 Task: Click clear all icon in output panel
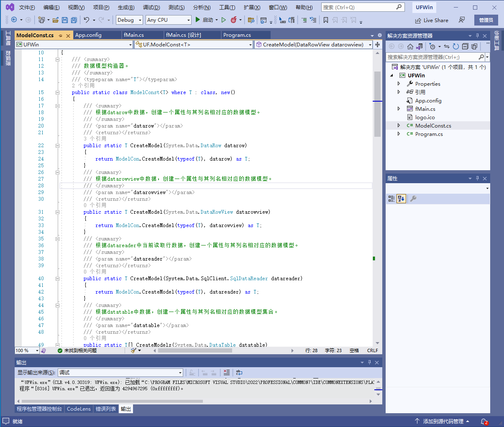[226, 372]
